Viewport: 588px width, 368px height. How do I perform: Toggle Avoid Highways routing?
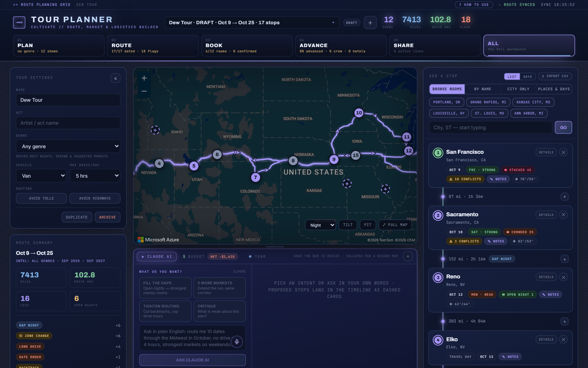pyautogui.click(x=95, y=198)
